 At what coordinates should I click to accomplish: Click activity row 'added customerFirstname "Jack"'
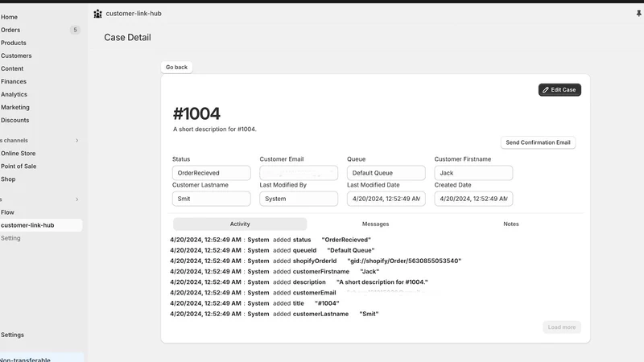[x=275, y=272]
